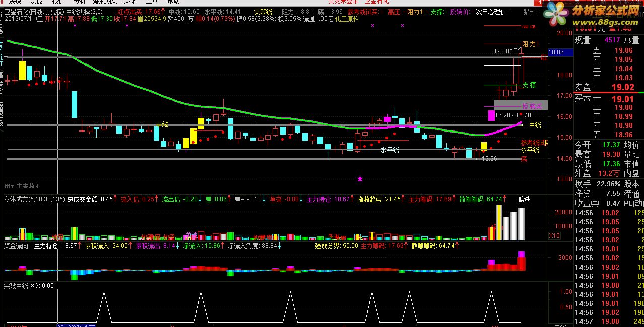Open the 分析 menu

pos(80,2)
